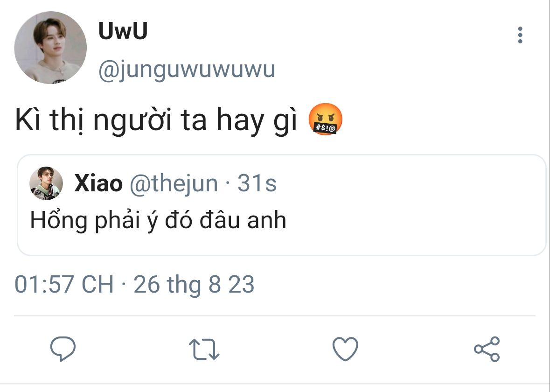Click the Xiao name in quoted tweet

pyautogui.click(x=98, y=184)
